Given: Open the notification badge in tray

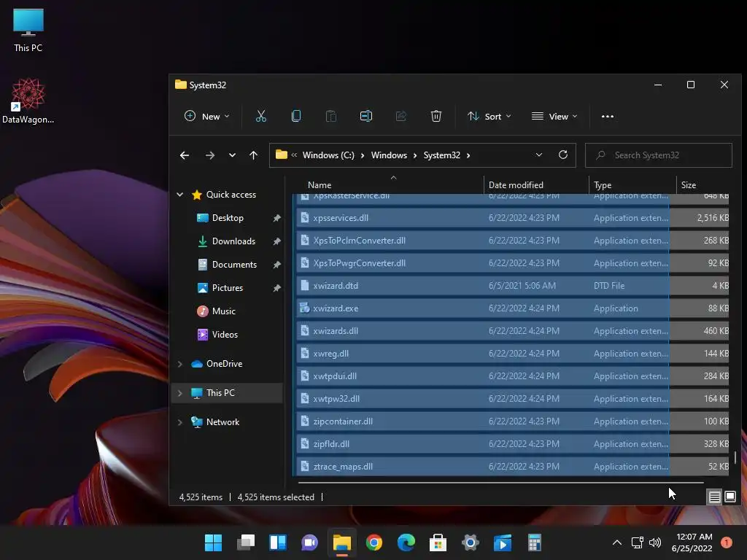Looking at the screenshot, I should tap(726, 542).
